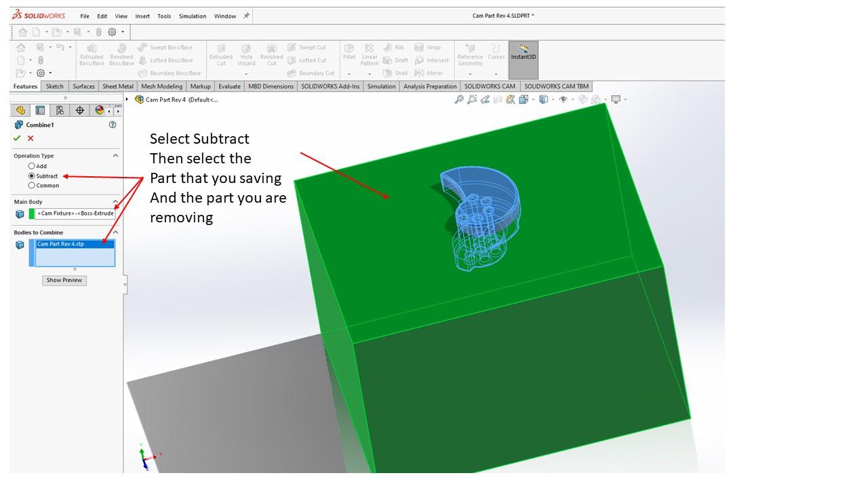Click the Zoom to Fit magnifier icon

coord(459,100)
